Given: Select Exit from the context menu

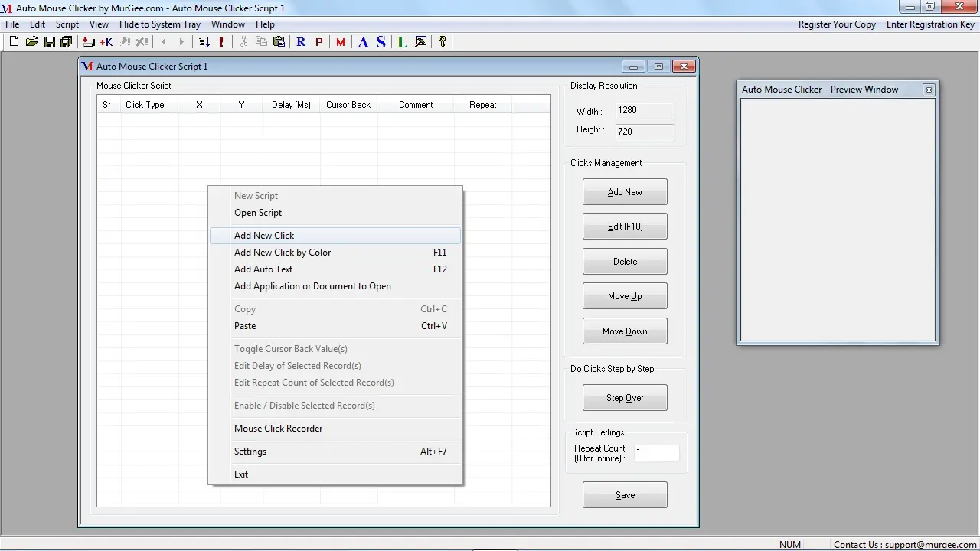Looking at the screenshot, I should click(x=335, y=474).
